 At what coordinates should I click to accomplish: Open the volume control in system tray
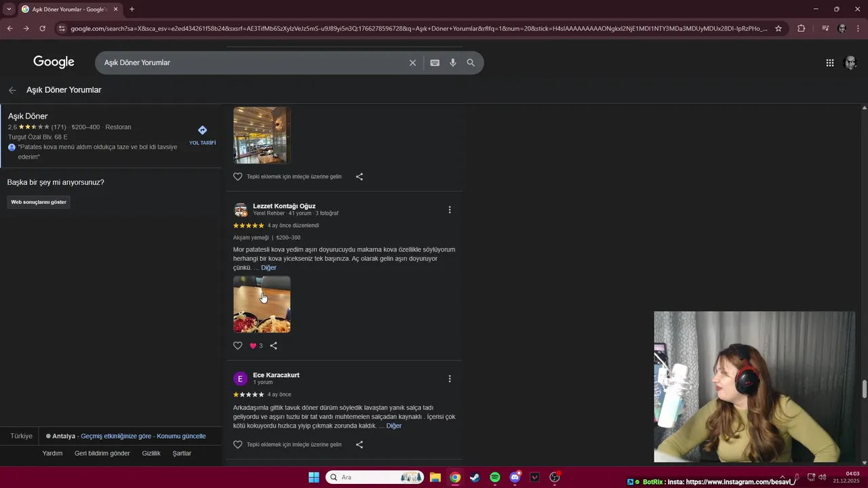point(823,477)
